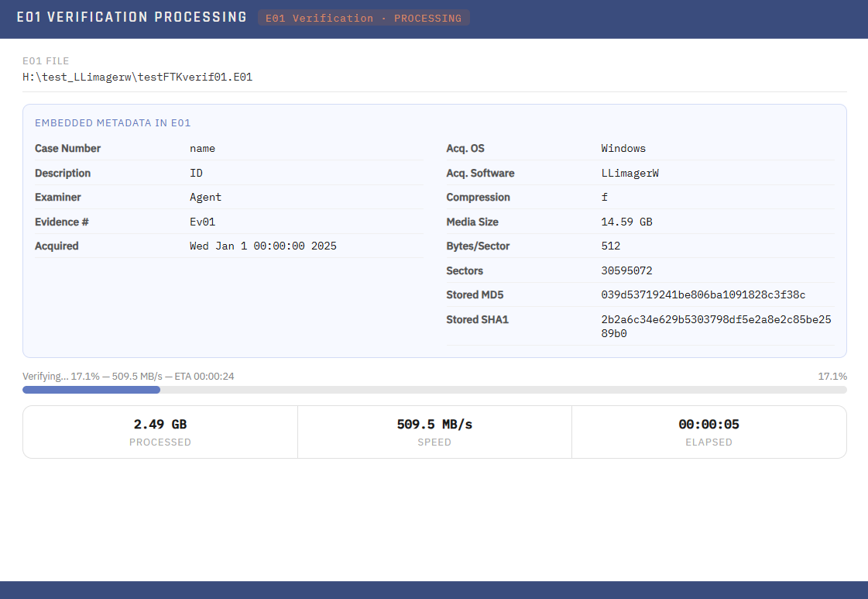
Task: Click the 'E01 FILE' label
Action: 46,61
